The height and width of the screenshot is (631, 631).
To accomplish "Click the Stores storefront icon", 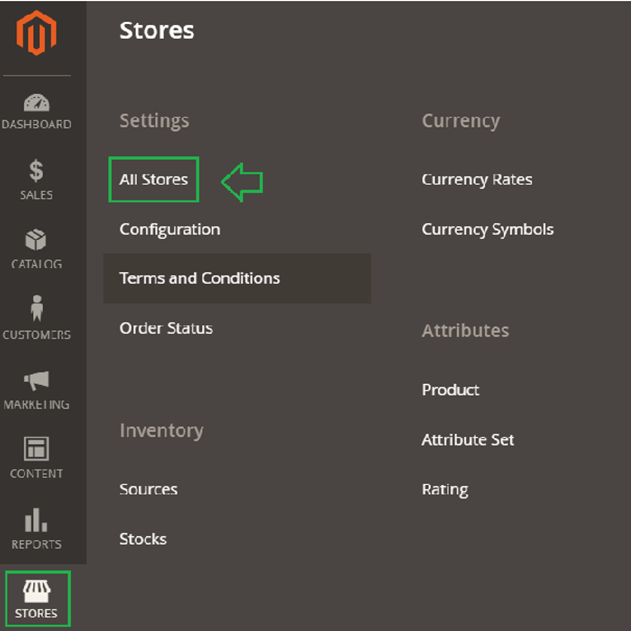I will coord(36,589).
